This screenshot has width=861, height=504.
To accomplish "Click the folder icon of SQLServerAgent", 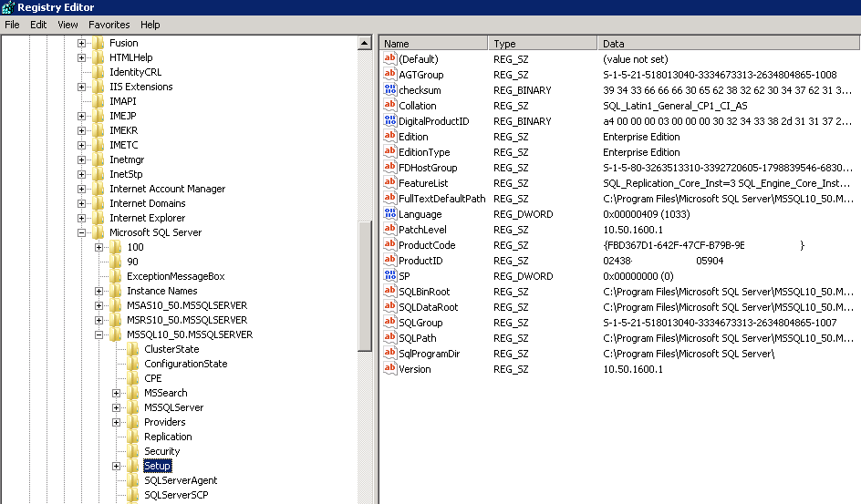I will coord(133,480).
